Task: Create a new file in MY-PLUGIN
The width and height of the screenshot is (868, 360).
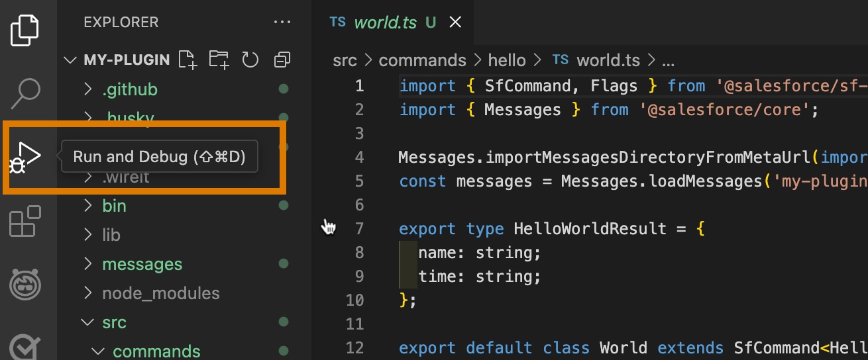Action: click(x=188, y=60)
